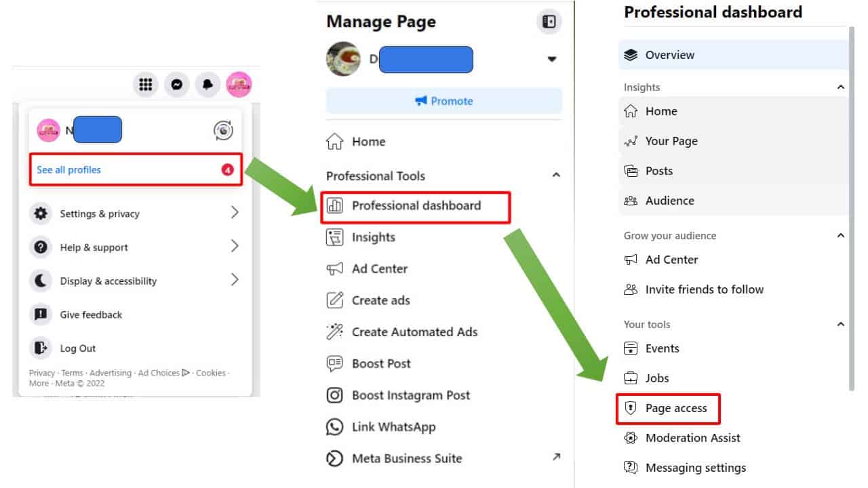This screenshot has width=868, height=488.
Task: Click the Settings & privacy gear icon
Action: point(41,213)
